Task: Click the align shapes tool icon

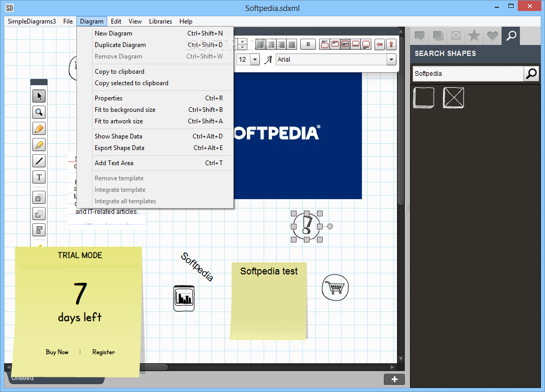Action: 39,230
